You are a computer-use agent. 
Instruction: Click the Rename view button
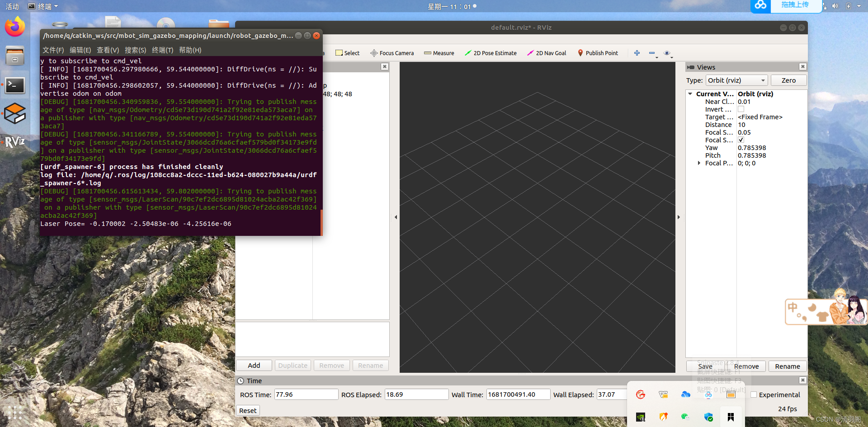[788, 366]
